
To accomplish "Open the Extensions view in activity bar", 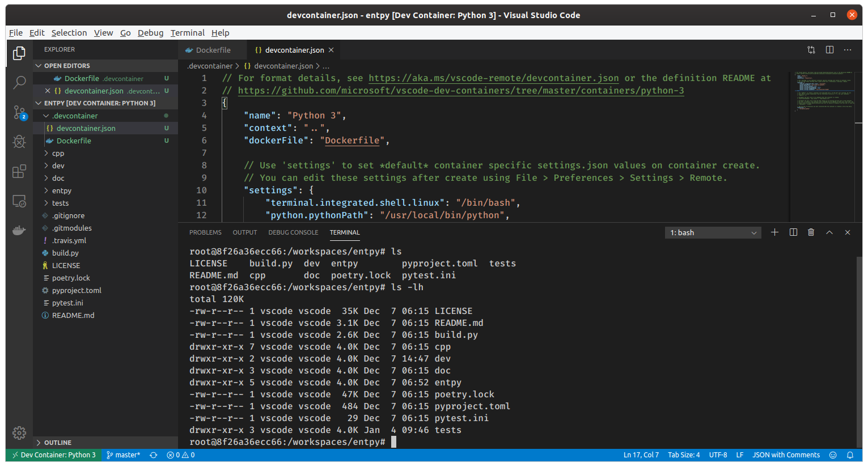I will tap(19, 171).
